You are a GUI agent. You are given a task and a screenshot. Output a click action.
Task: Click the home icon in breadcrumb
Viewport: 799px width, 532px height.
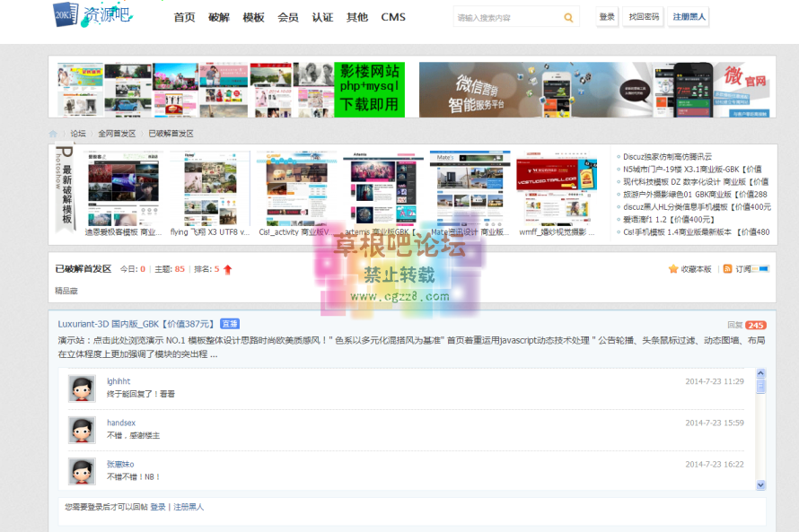(54, 134)
